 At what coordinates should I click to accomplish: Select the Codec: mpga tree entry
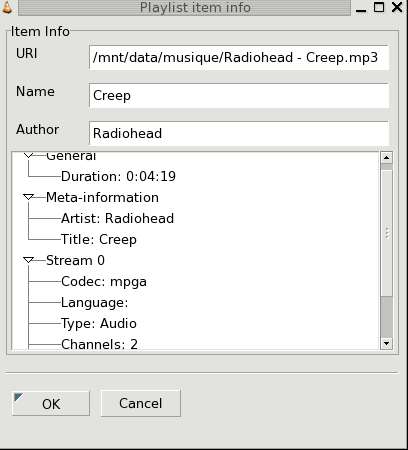(104, 281)
